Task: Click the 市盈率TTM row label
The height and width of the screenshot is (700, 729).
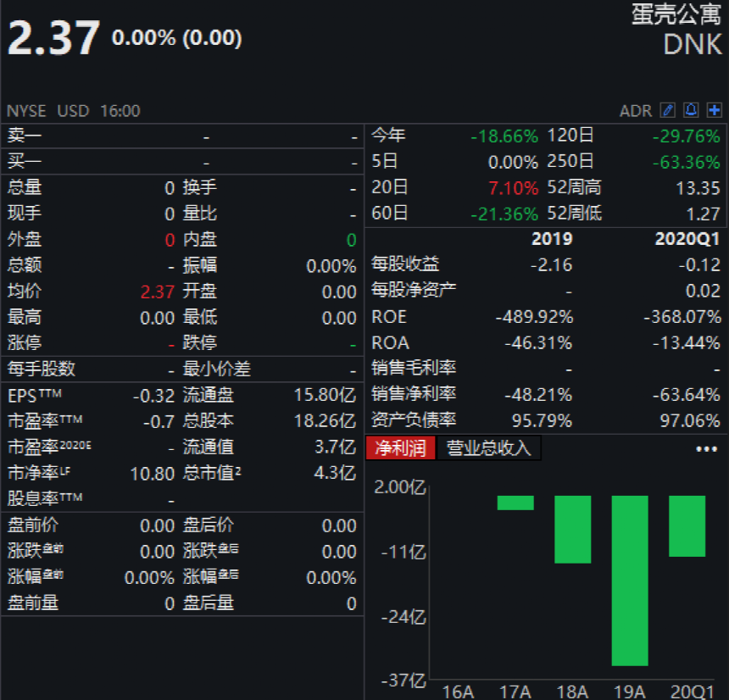Action: coord(45,421)
